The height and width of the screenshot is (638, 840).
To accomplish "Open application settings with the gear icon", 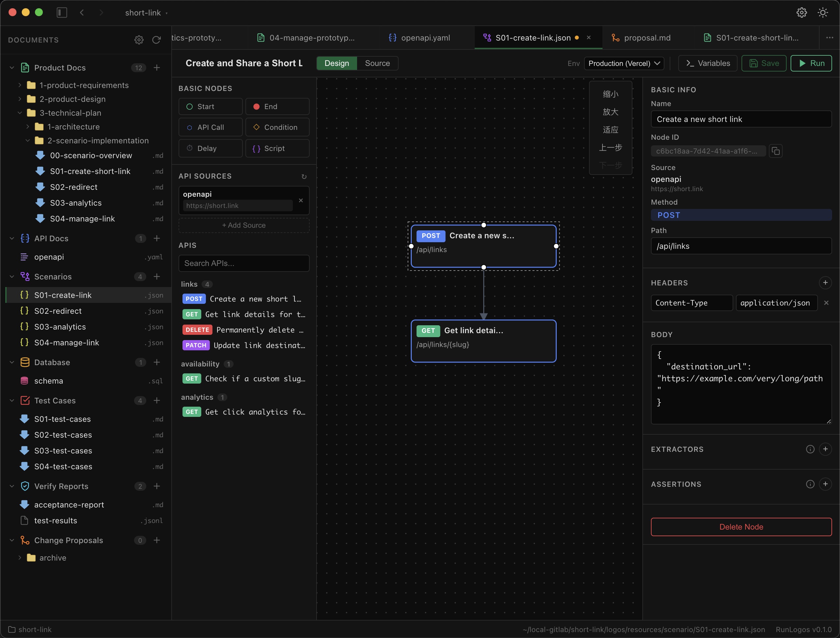I will tap(802, 13).
